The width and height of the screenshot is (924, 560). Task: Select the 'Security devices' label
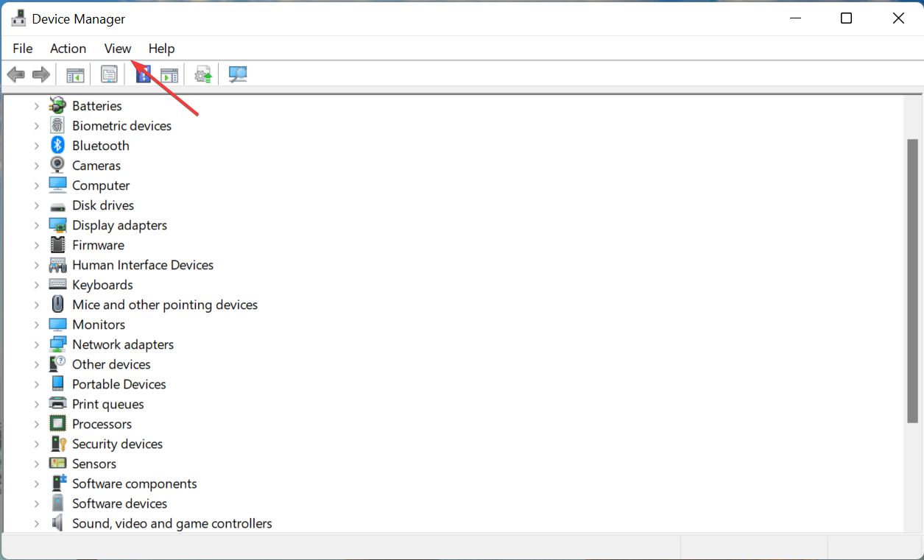[x=117, y=444]
